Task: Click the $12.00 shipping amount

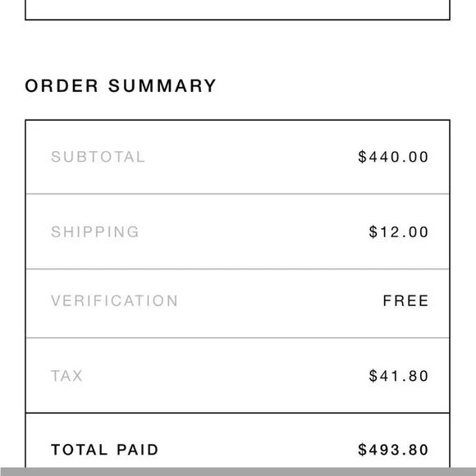Action: (x=399, y=232)
